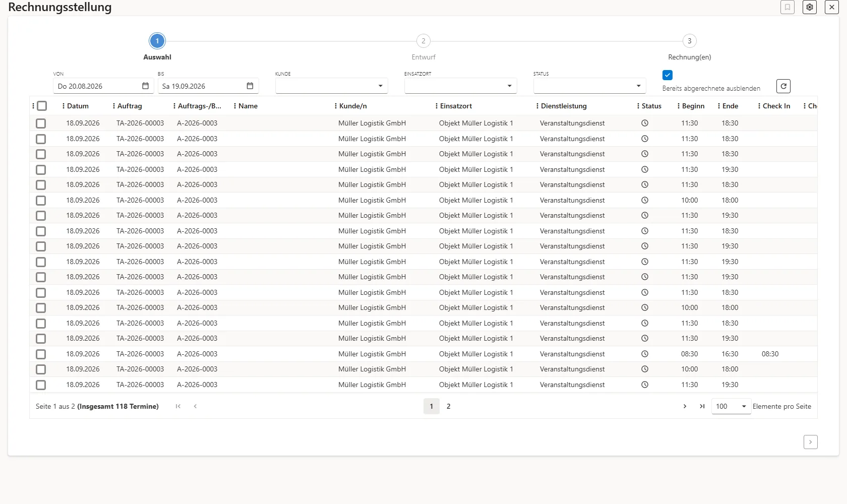This screenshot has height=504, width=847.
Task: Select step 1 Auswahl in the wizard
Action: click(157, 41)
